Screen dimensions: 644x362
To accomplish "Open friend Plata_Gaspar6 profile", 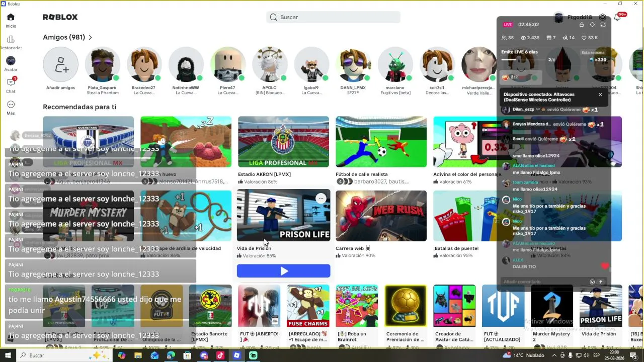I will 102,64.
